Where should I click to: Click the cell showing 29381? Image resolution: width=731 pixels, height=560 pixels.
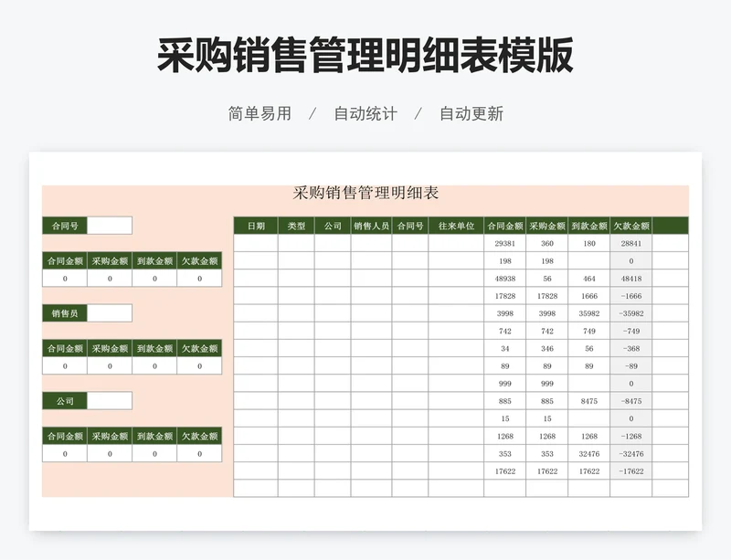click(x=504, y=242)
